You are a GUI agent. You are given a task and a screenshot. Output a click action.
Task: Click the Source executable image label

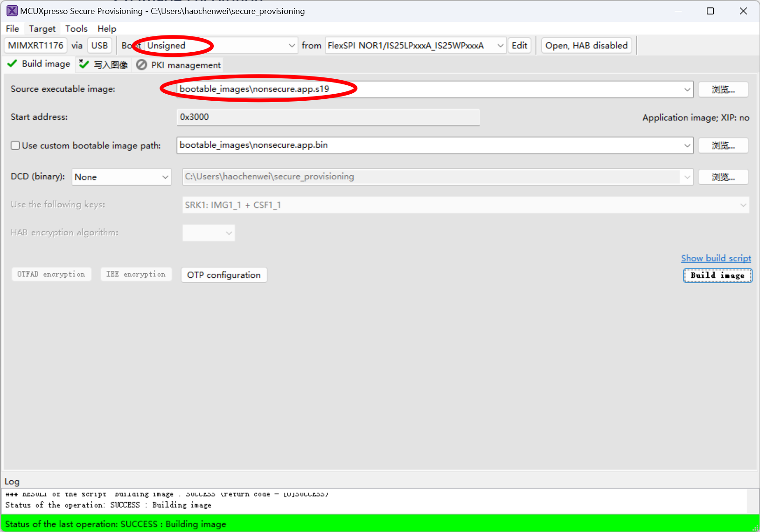tap(63, 89)
